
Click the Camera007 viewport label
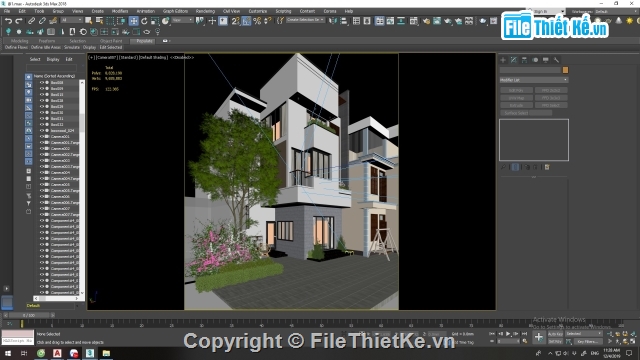click(x=107, y=58)
